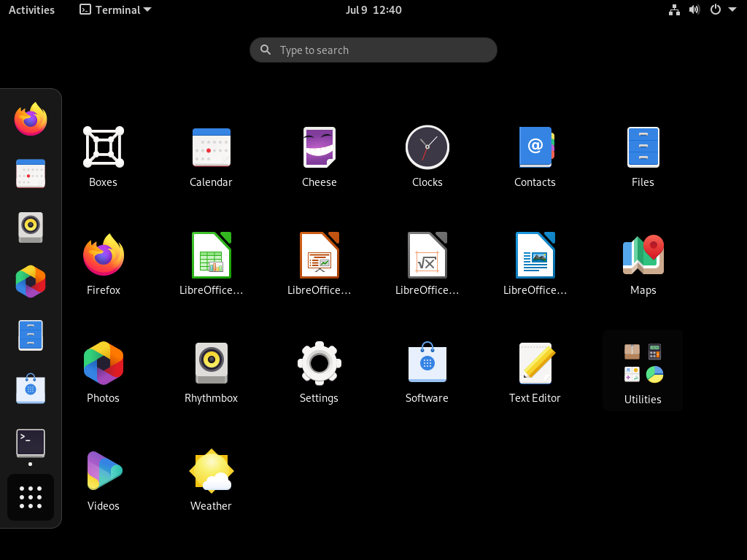Launch Rhythmbox speaker icon in dock
The width and height of the screenshot is (747, 560).
point(31,227)
